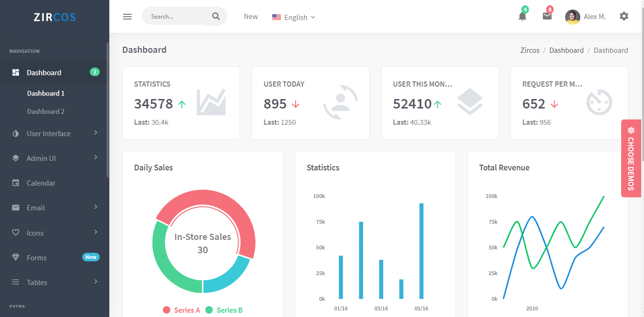Click the Choose Demos side button
The height and width of the screenshot is (317, 644).
(x=630, y=158)
